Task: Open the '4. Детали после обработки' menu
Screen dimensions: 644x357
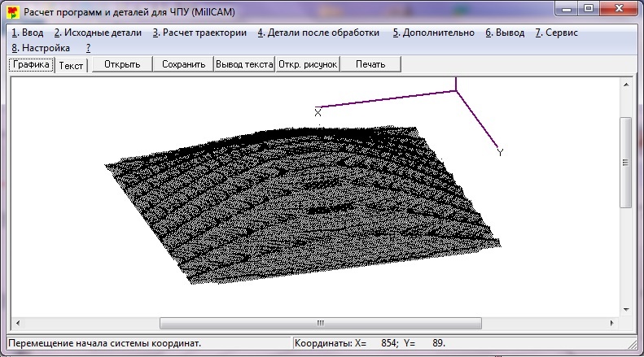Action: [x=318, y=33]
